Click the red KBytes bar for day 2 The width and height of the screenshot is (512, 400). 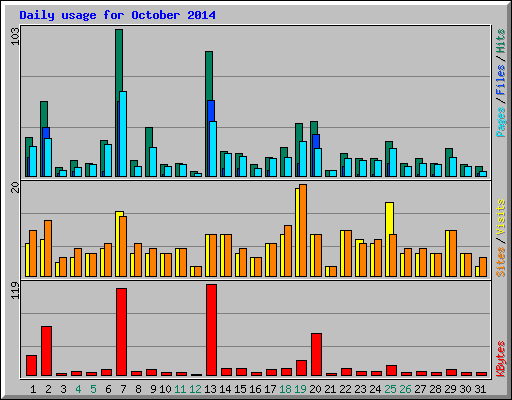tap(46, 351)
